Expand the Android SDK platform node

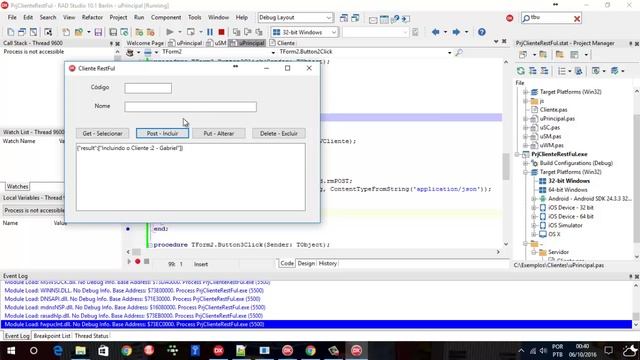534,199
